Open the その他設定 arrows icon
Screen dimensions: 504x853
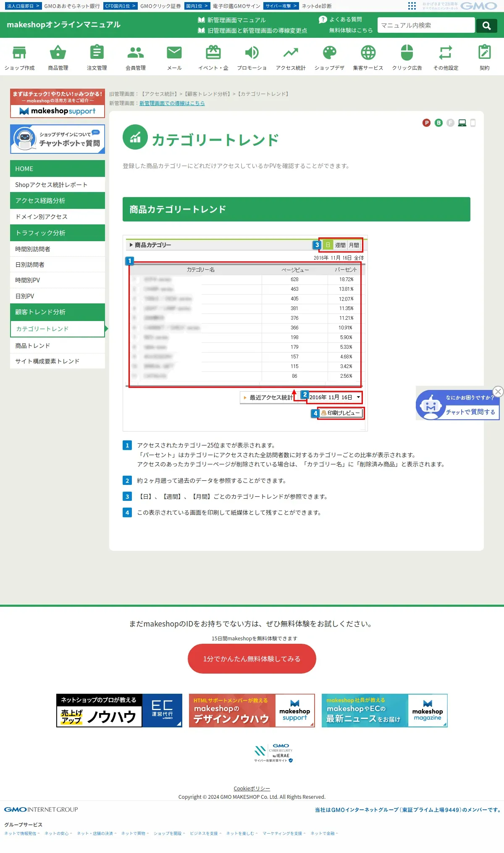point(446,53)
